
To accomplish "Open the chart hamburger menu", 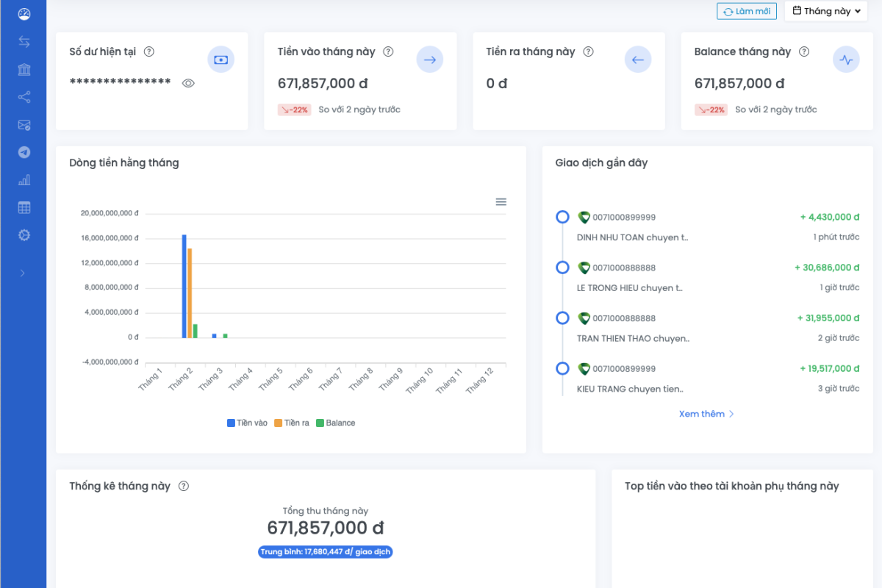I will pyautogui.click(x=501, y=202).
